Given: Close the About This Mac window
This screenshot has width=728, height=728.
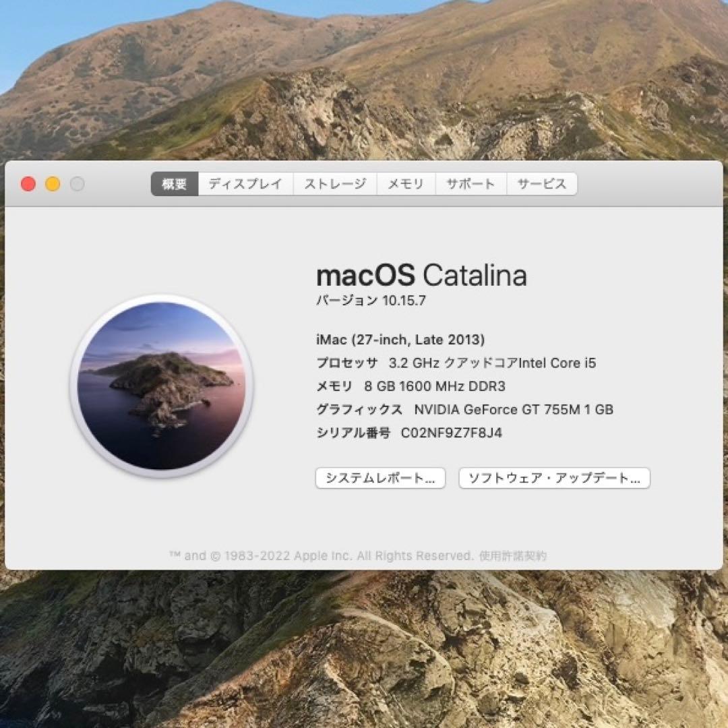Looking at the screenshot, I should (28, 183).
